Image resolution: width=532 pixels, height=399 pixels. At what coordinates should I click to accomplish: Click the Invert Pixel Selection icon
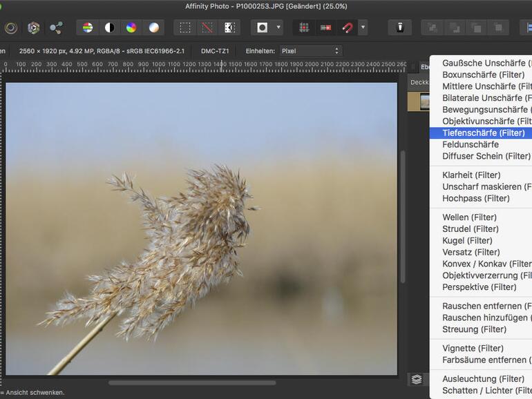[x=229, y=28]
